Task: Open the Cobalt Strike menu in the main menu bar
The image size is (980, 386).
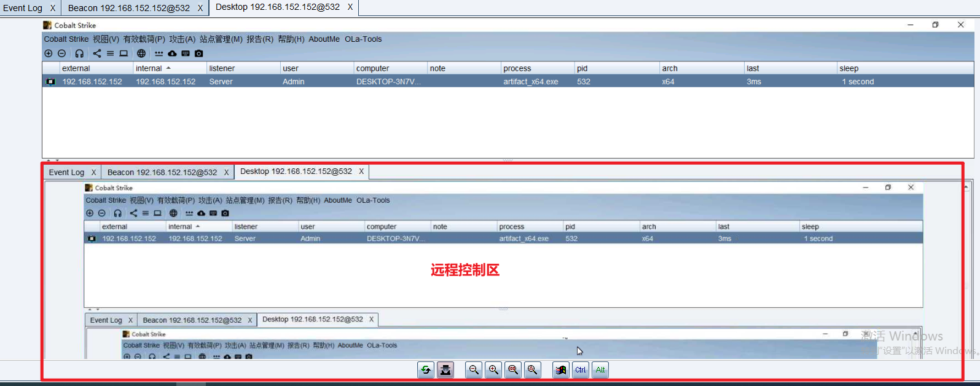Action: coord(66,39)
